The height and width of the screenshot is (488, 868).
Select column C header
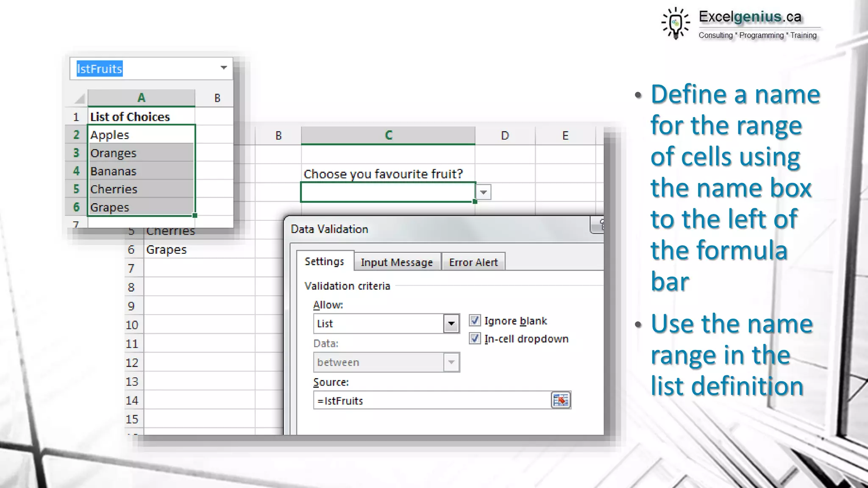(388, 135)
